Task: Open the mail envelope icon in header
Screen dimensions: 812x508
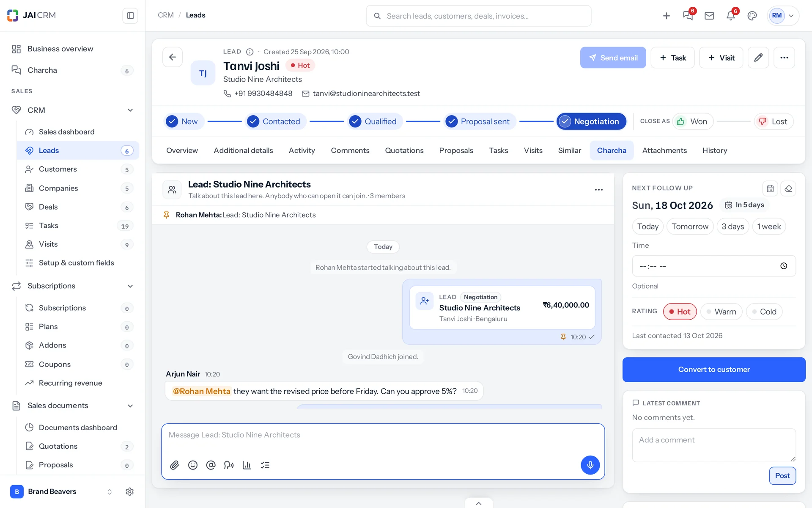Action: pyautogui.click(x=709, y=16)
